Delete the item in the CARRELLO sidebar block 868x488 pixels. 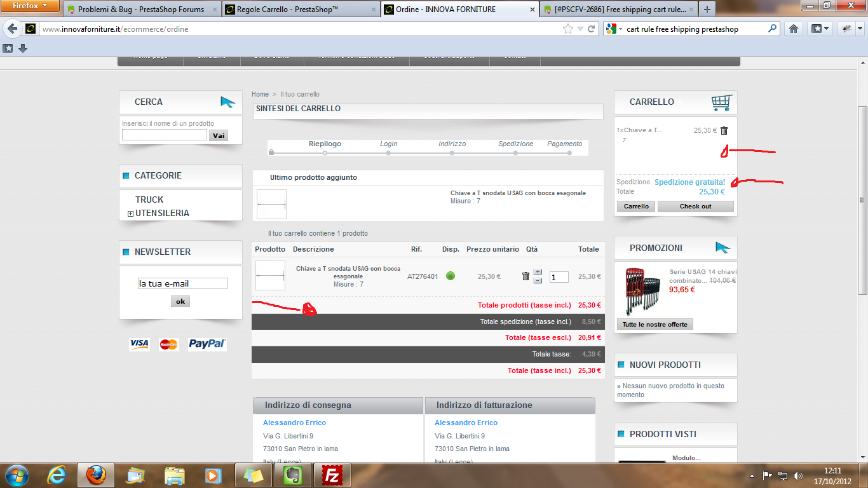pyautogui.click(x=724, y=130)
